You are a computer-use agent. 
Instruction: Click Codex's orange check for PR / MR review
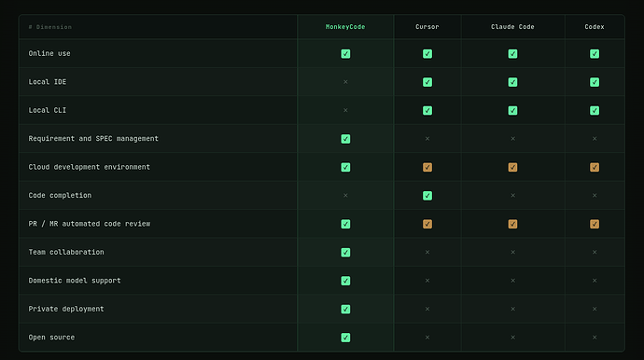click(595, 224)
